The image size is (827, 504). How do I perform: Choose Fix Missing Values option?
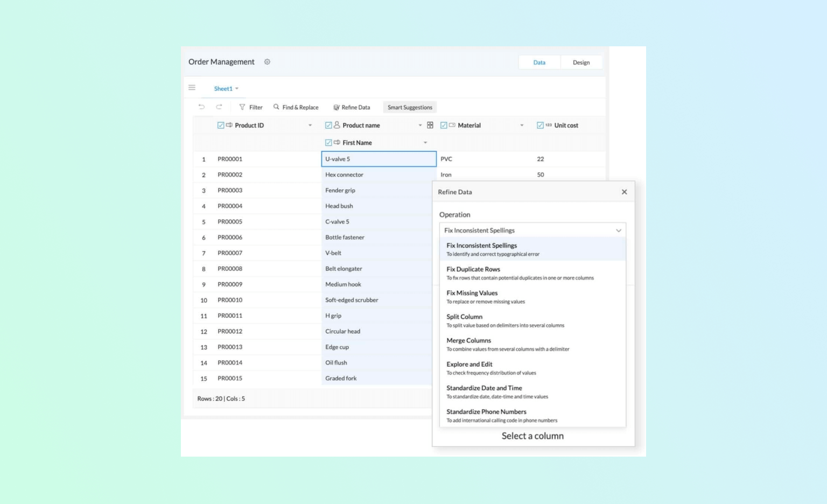tap(532, 297)
